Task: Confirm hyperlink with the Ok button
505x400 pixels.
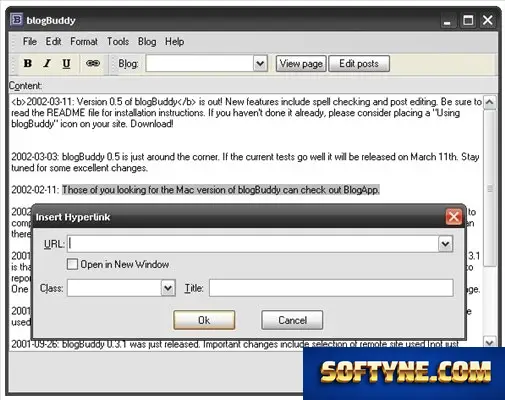Action: click(204, 320)
